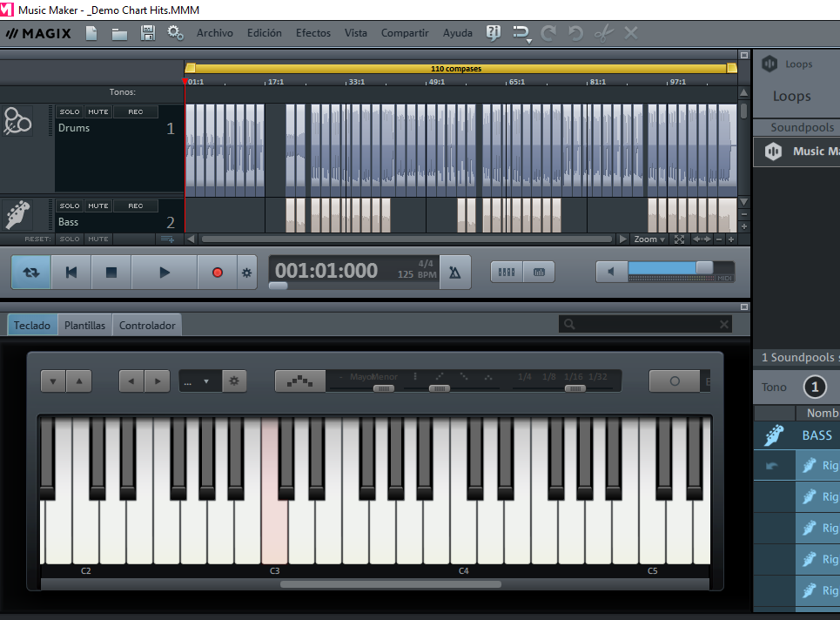Image resolution: width=840 pixels, height=620 pixels.
Task: Mute the Bass track
Action: (98, 206)
